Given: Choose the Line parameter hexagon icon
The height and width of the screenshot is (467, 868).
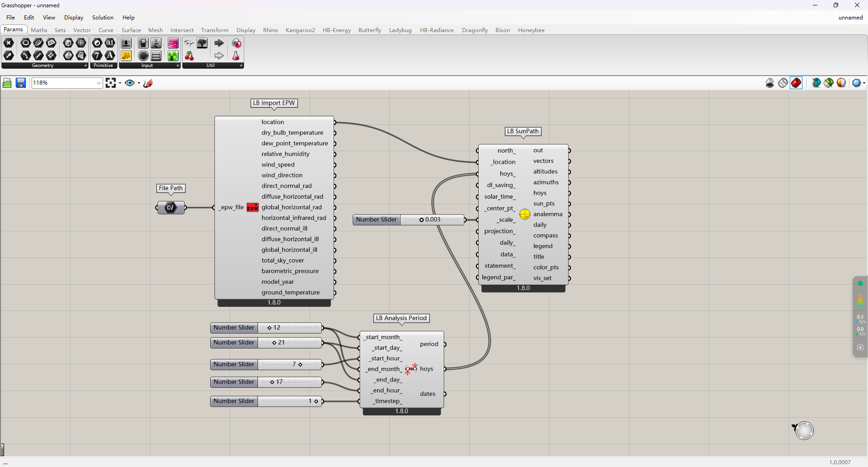Looking at the screenshot, I should click(x=38, y=56).
